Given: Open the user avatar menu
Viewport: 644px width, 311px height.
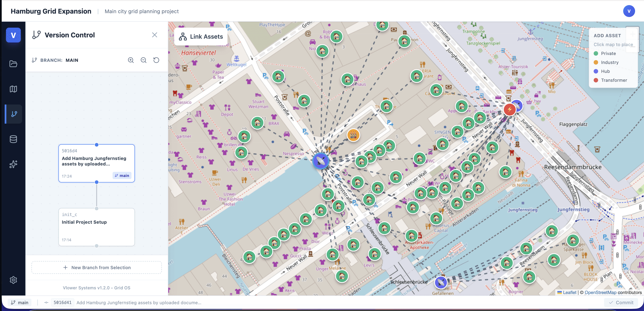Looking at the screenshot, I should tap(629, 11).
